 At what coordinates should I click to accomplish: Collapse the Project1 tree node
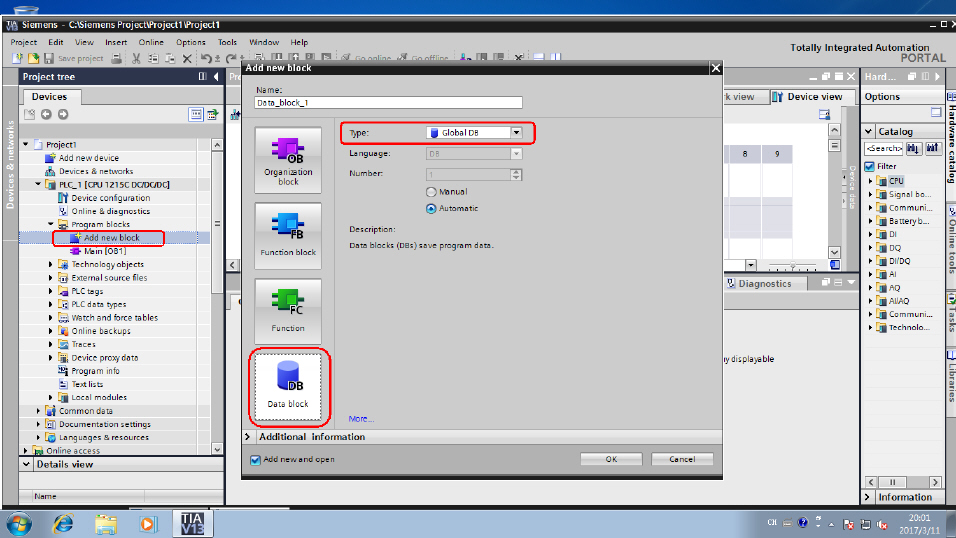point(26,145)
